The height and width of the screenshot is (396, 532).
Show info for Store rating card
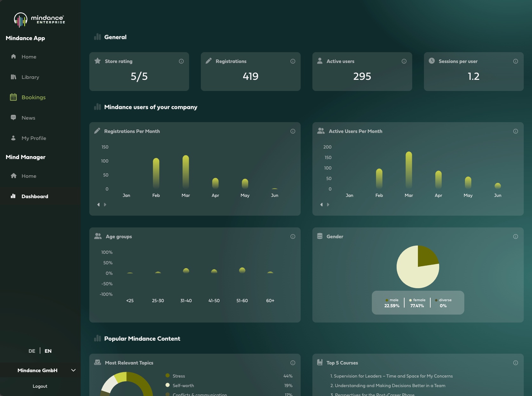coord(181,61)
